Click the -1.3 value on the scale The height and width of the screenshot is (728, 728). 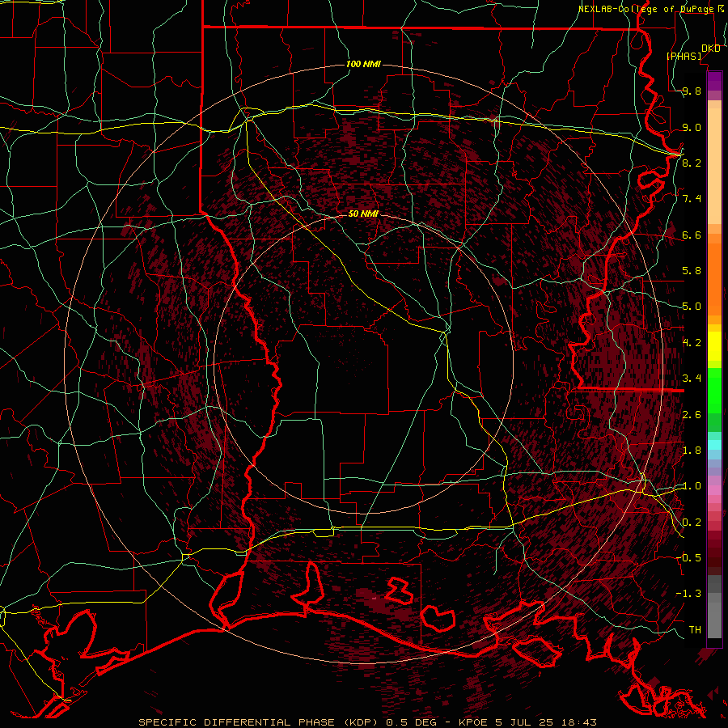click(688, 594)
